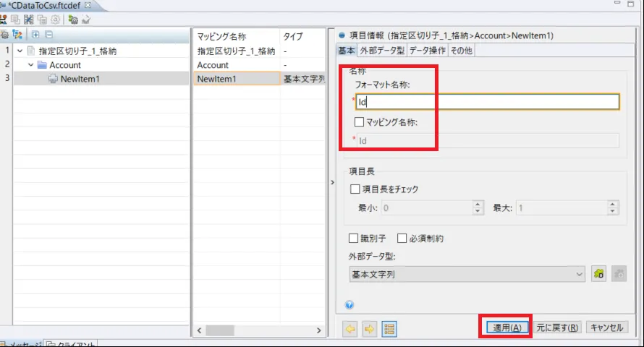The image size is (644, 347).
Task: Click the collapse all minus icon
Action: 48,35
